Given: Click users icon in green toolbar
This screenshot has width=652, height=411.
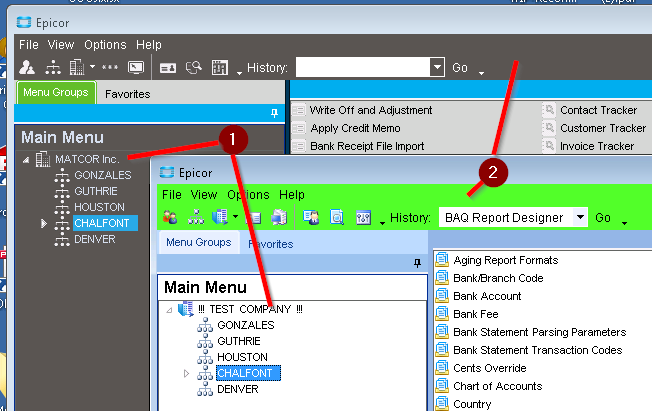Looking at the screenshot, I should click(x=170, y=217).
